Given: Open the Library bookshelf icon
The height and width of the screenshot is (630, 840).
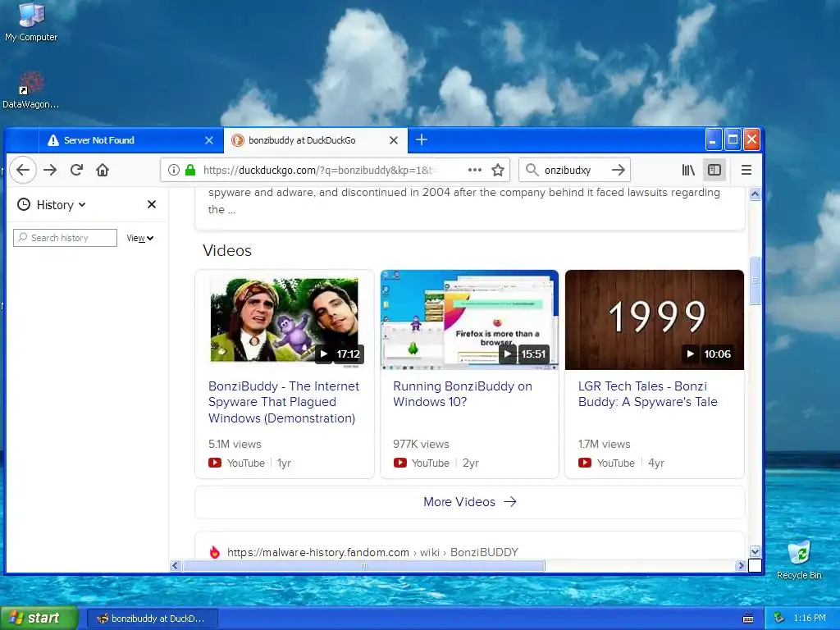Looking at the screenshot, I should [x=688, y=171].
